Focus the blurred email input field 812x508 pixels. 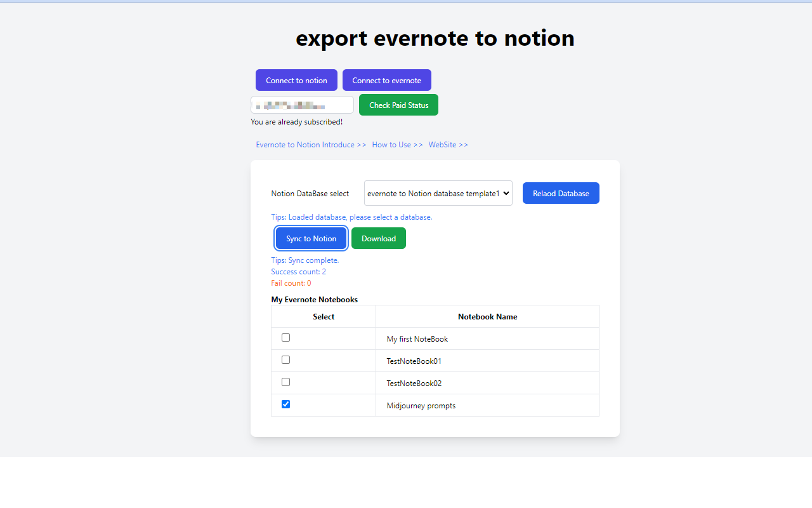[303, 105]
